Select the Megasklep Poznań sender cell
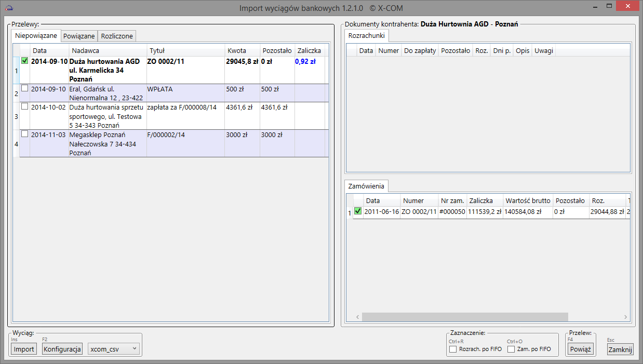 (x=108, y=143)
